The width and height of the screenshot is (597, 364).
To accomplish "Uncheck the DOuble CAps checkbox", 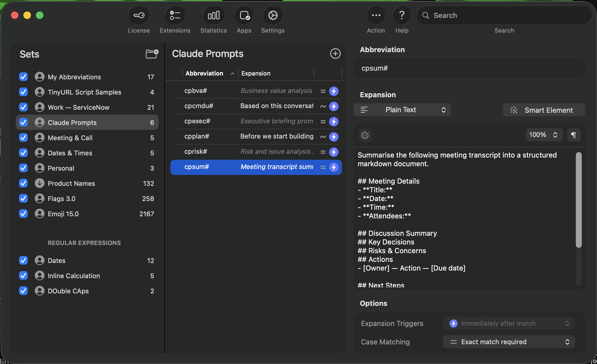I will (x=23, y=291).
